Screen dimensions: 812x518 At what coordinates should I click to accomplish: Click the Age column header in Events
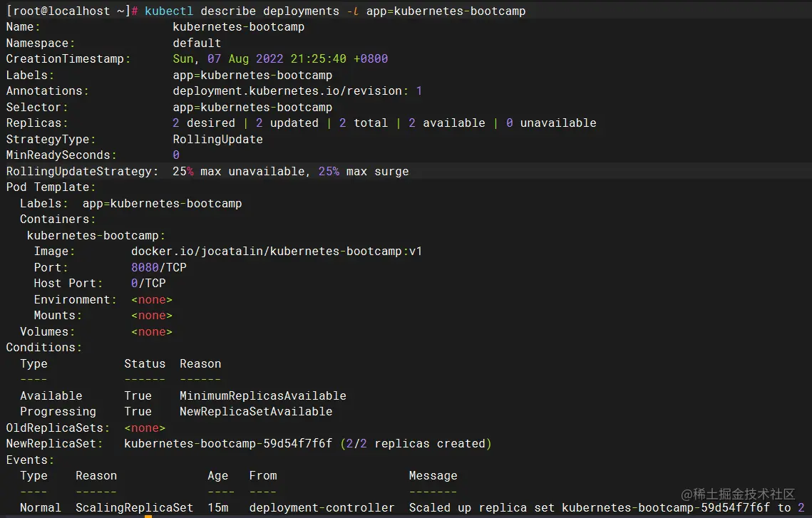click(x=217, y=476)
